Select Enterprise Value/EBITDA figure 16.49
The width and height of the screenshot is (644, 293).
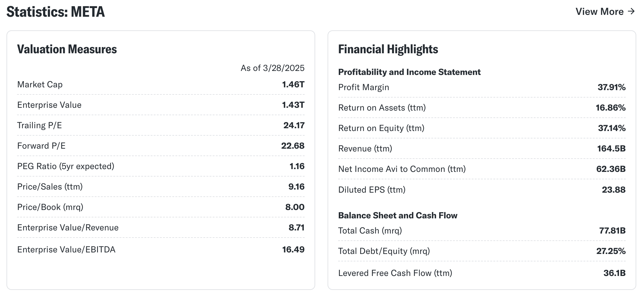pos(293,249)
